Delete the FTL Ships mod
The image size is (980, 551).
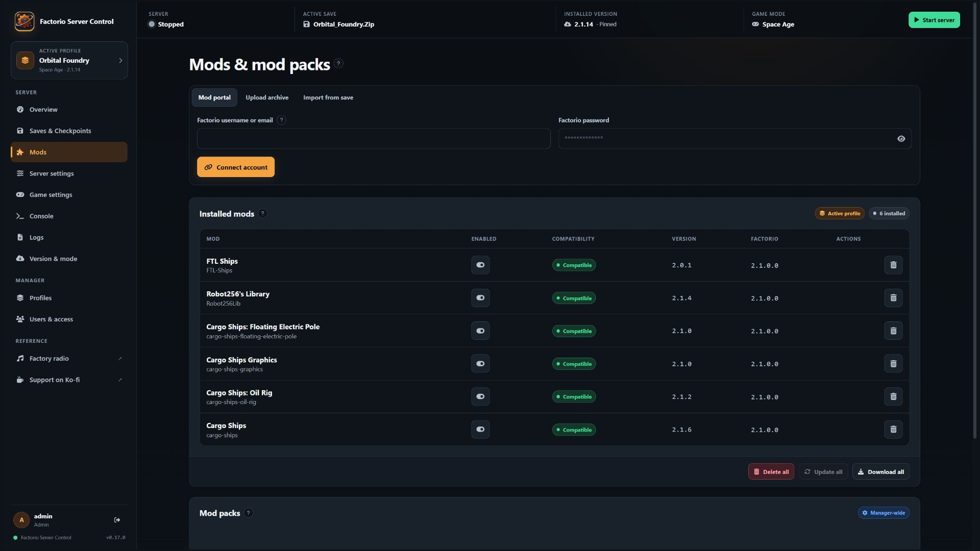tap(893, 265)
